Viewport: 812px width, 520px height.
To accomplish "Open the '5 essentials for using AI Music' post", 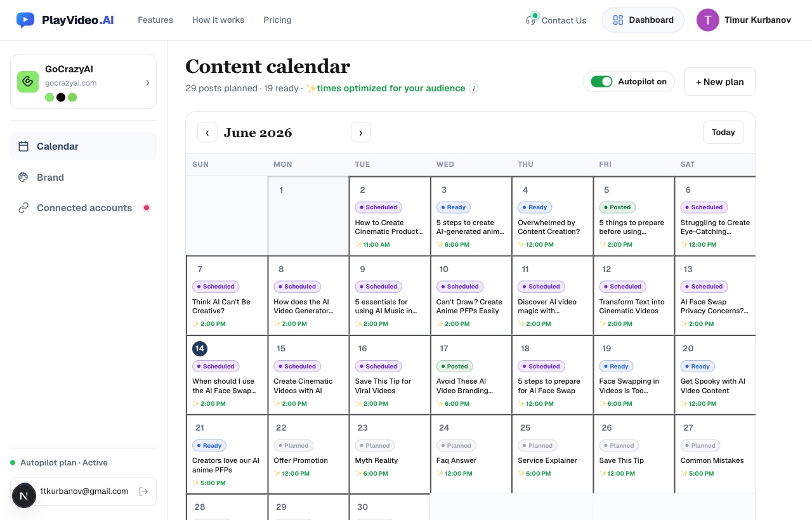I will [386, 306].
